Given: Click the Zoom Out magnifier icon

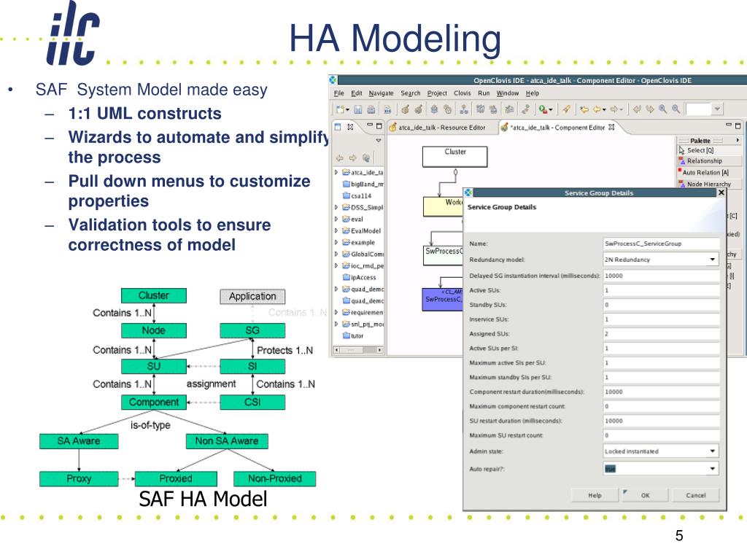Looking at the screenshot, I should [676, 109].
